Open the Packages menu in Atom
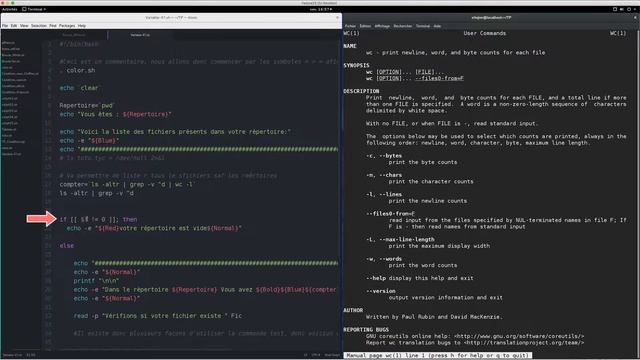Image resolution: width=640 pixels, height=360 pixels. (x=67, y=26)
